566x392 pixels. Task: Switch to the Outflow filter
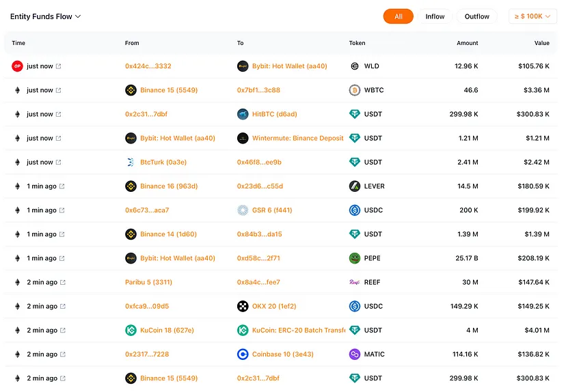(476, 16)
